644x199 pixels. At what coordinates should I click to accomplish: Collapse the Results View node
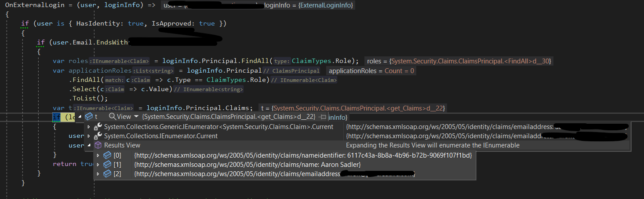[x=89, y=145]
